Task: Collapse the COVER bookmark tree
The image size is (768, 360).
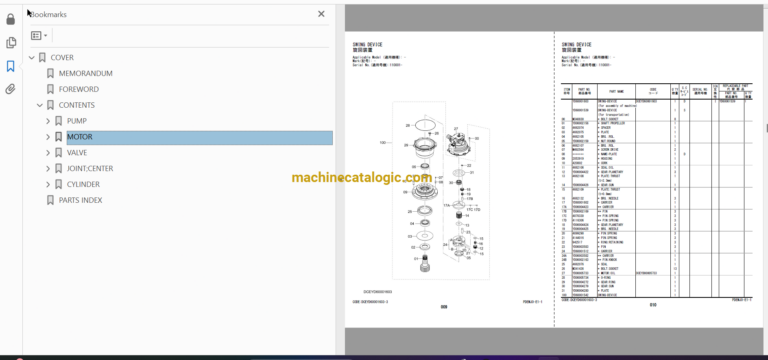Action: point(32,58)
